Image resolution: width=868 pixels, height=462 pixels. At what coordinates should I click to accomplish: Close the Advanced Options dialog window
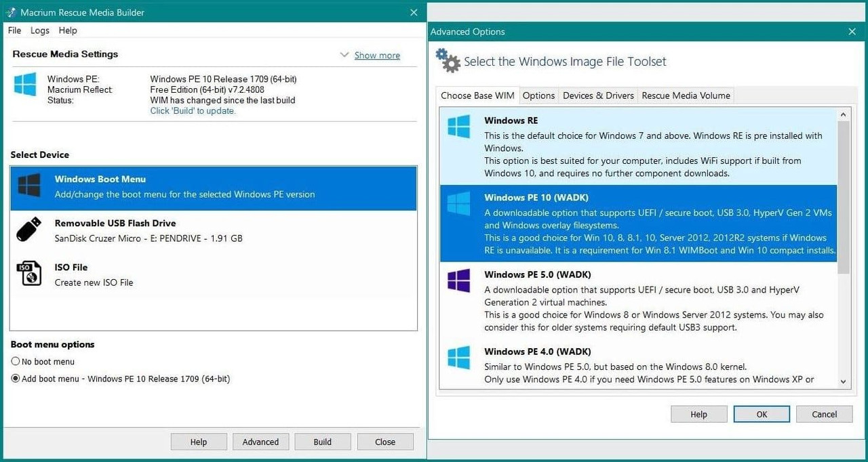click(x=852, y=32)
